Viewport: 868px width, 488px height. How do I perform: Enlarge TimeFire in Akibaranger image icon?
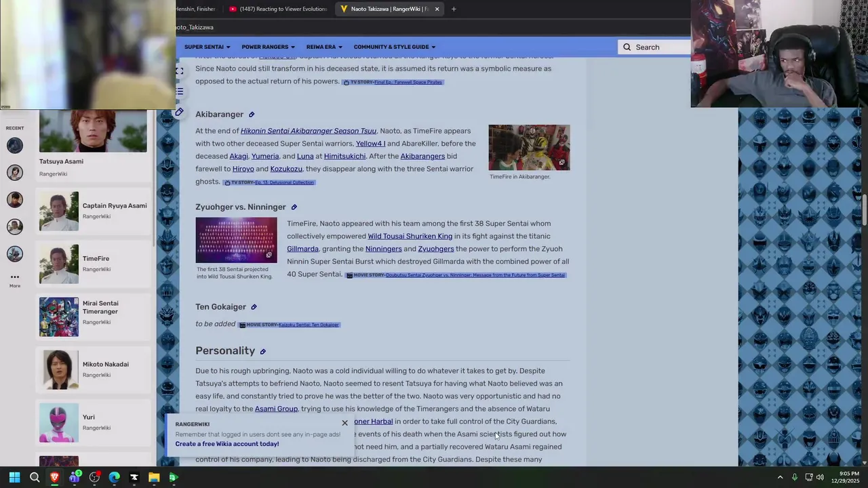pyautogui.click(x=561, y=163)
